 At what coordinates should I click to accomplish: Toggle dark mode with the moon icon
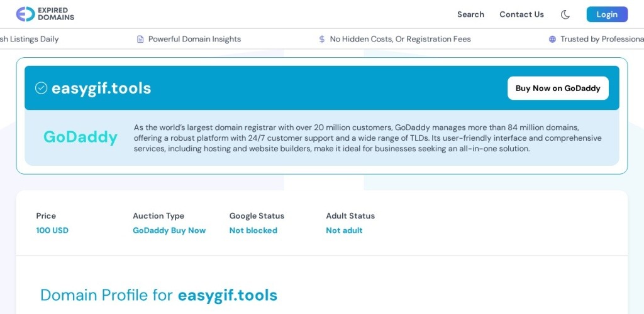point(565,14)
